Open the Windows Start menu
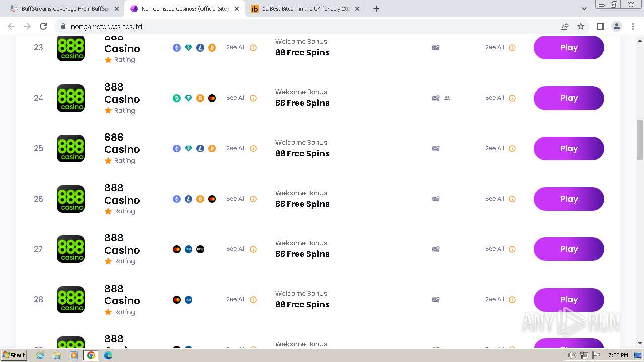This screenshot has width=644, height=362. tap(14, 355)
